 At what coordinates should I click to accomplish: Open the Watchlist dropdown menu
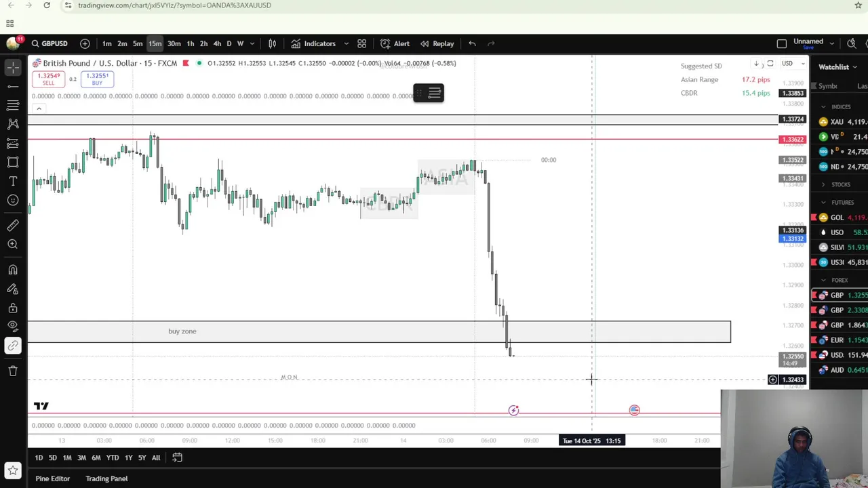click(x=837, y=66)
